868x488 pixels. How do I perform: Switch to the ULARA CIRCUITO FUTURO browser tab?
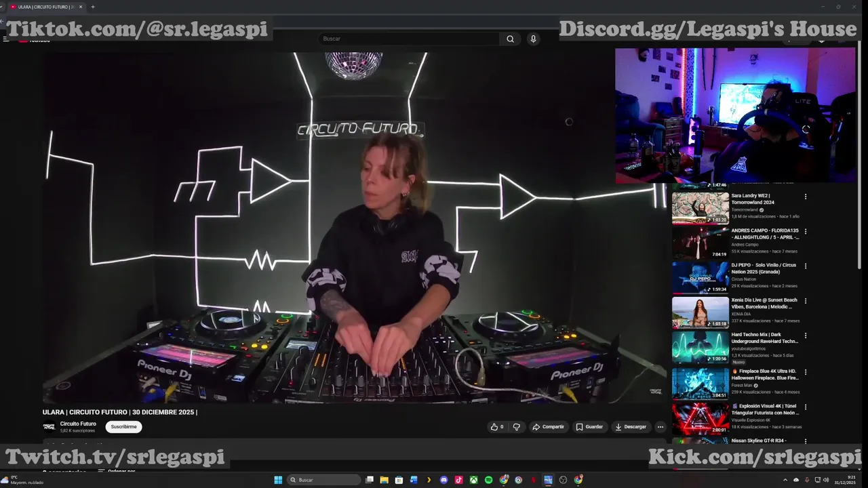[x=45, y=7]
